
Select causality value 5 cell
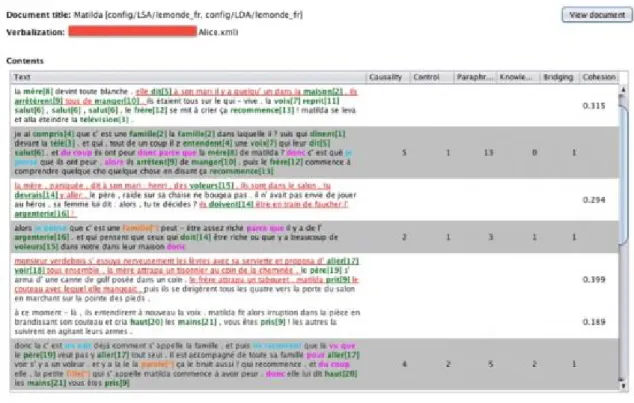404,153
